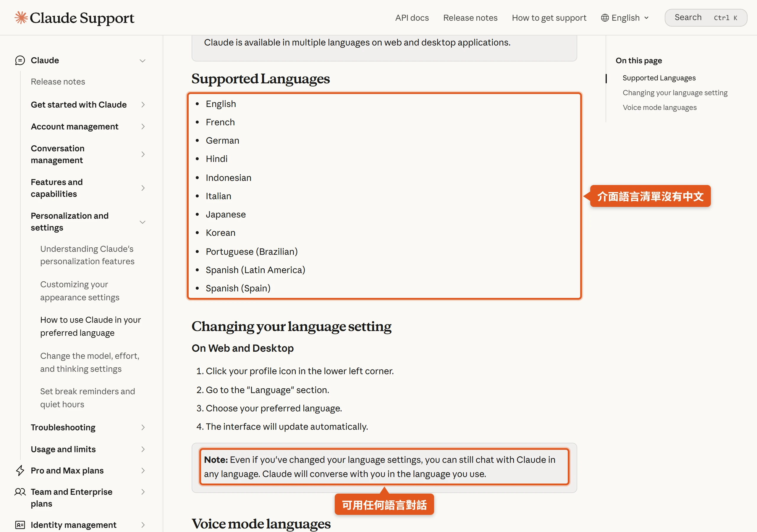Screen dimensions: 757x532
Task: Expand the Troubleshooting section
Action: coord(143,427)
